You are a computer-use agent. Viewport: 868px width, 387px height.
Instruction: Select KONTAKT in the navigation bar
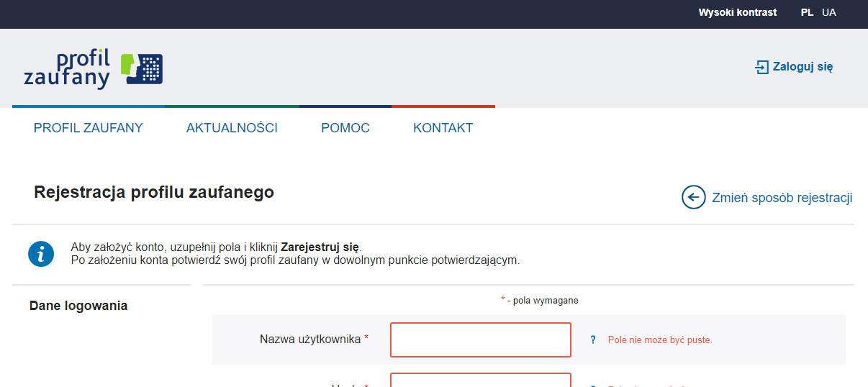443,128
